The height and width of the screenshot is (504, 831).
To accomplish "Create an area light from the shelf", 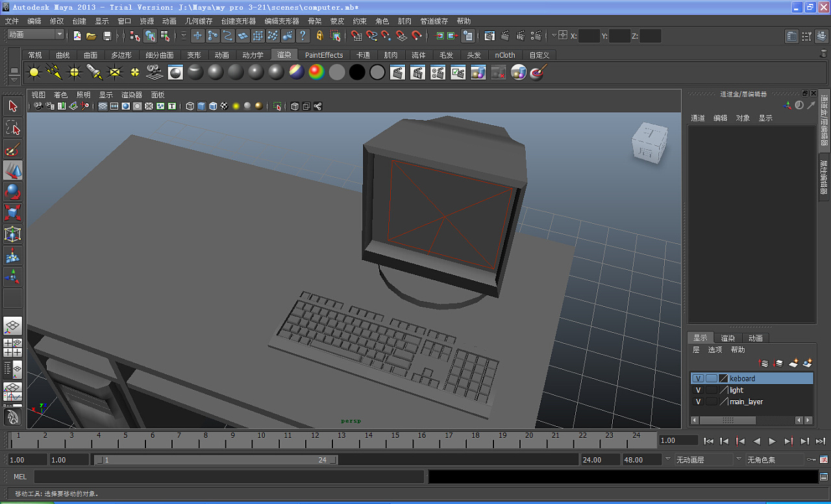I will 115,72.
